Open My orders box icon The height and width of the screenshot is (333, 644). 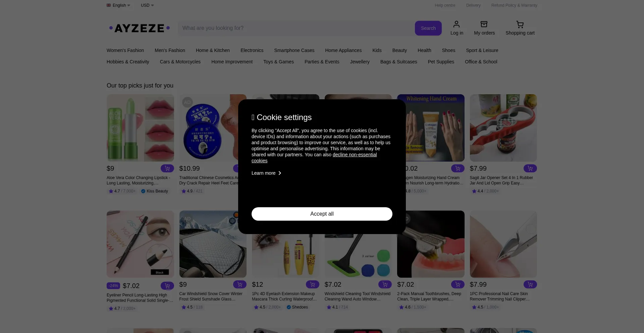(484, 24)
